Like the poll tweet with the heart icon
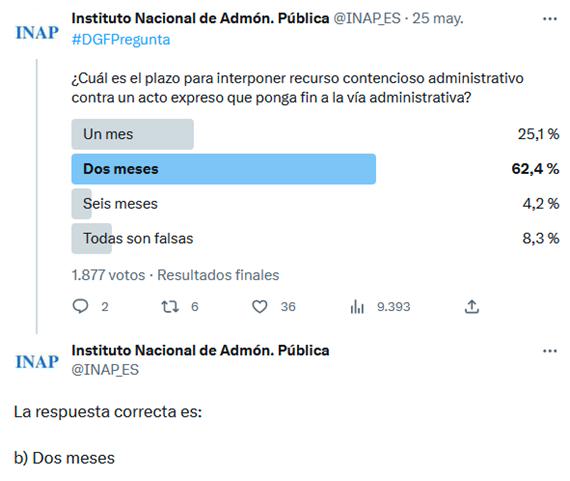Image resolution: width=570 pixels, height=481 pixels. click(260, 306)
